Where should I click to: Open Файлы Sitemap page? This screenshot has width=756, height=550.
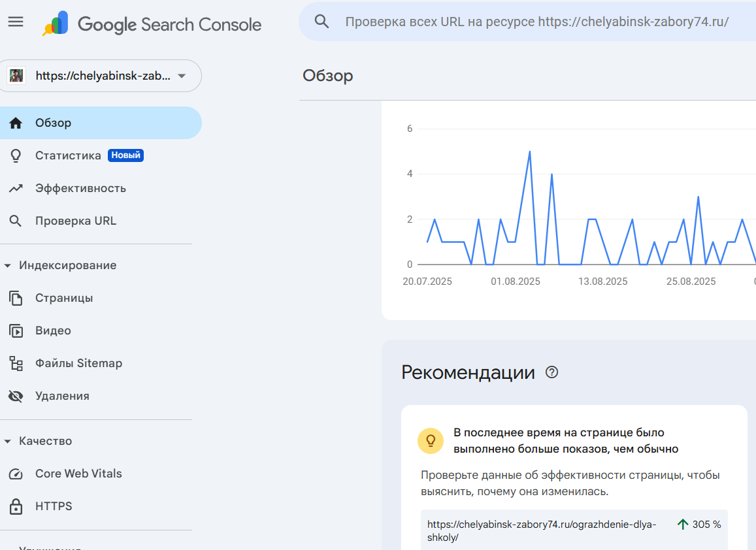(78, 363)
